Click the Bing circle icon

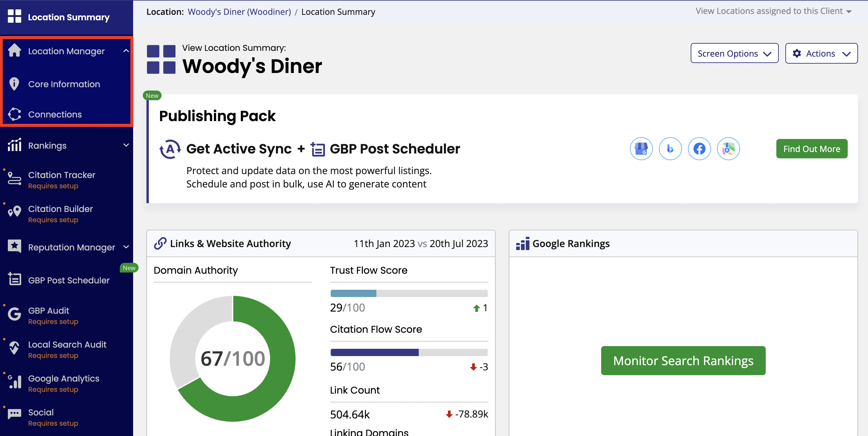pyautogui.click(x=670, y=149)
